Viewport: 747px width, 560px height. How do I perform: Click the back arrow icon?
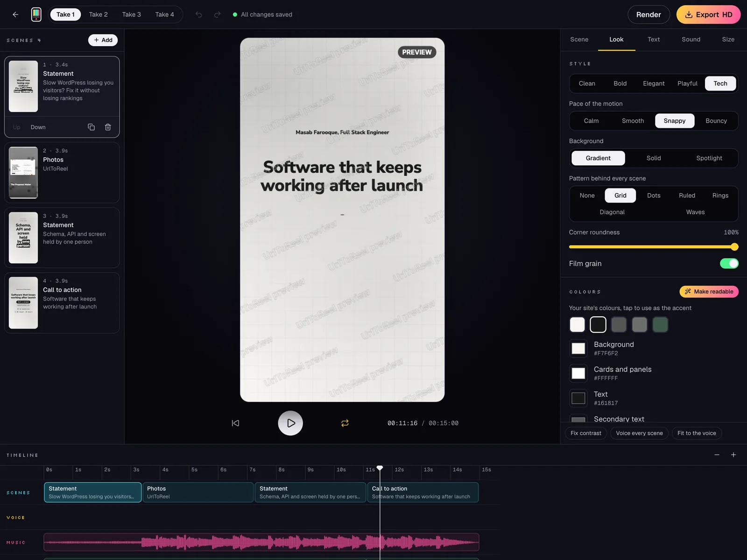coord(15,14)
